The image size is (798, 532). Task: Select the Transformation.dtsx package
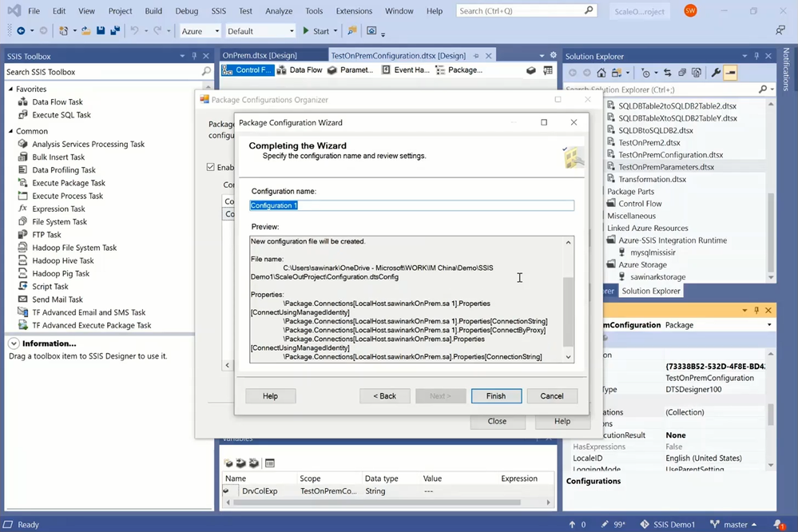pyautogui.click(x=652, y=179)
